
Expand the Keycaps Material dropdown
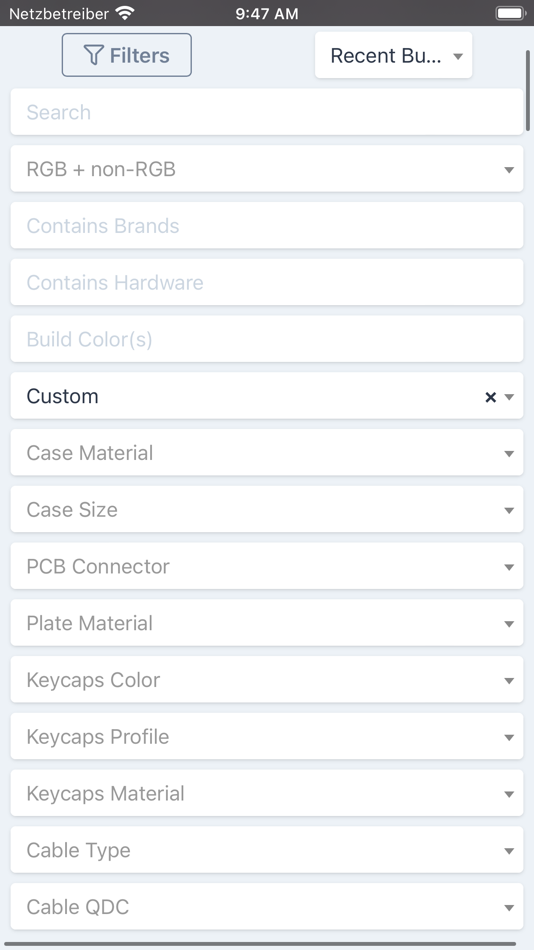pyautogui.click(x=267, y=794)
